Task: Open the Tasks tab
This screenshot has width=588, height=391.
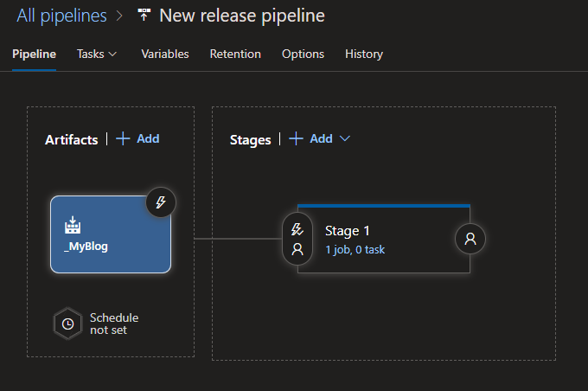Action: (91, 54)
